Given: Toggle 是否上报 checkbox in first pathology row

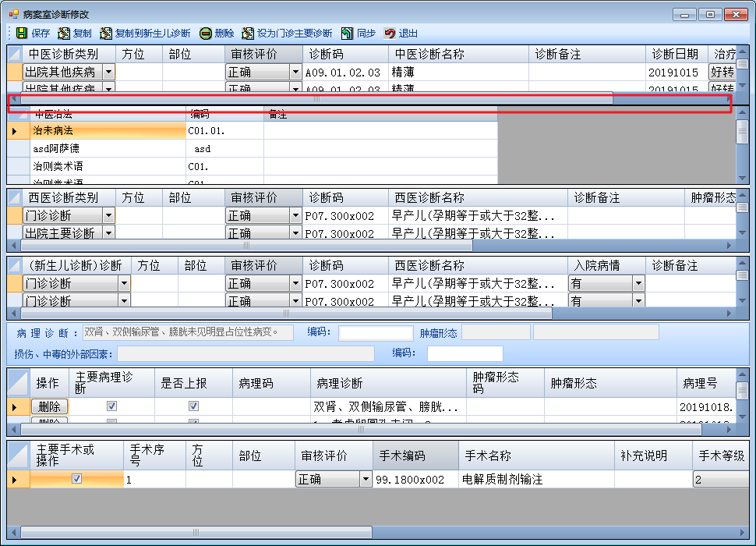Looking at the screenshot, I should (194, 406).
